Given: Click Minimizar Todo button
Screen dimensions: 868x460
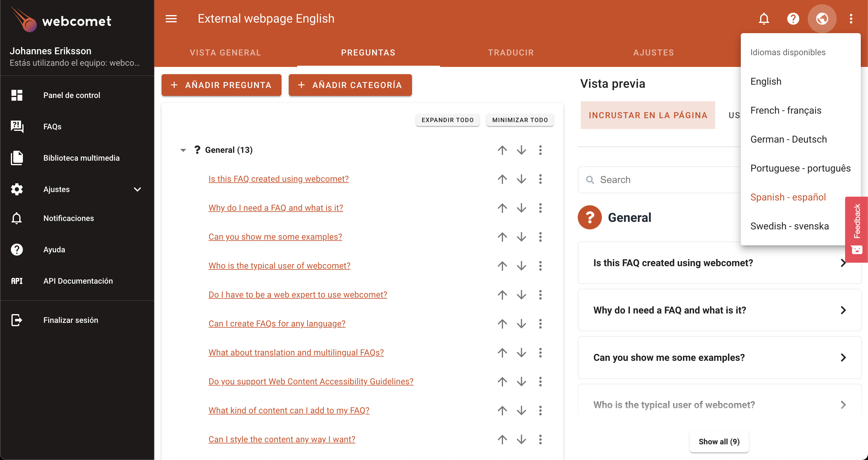Looking at the screenshot, I should pos(520,120).
